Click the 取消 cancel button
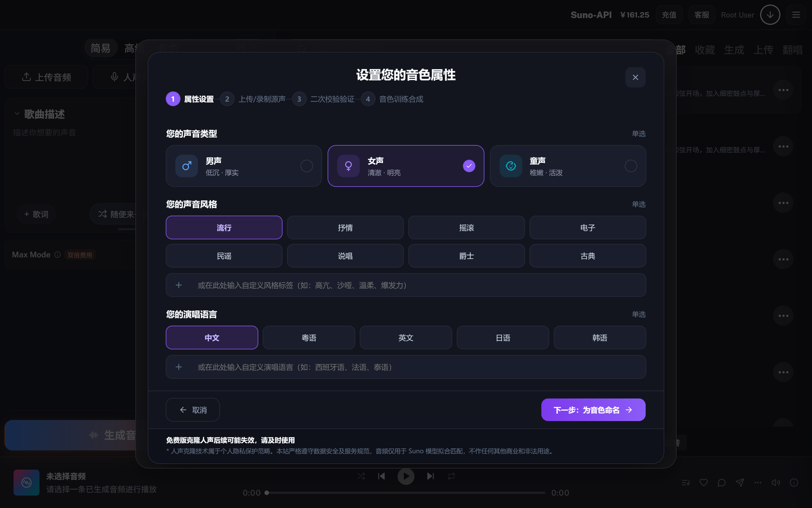This screenshot has width=812, height=508. [x=193, y=410]
